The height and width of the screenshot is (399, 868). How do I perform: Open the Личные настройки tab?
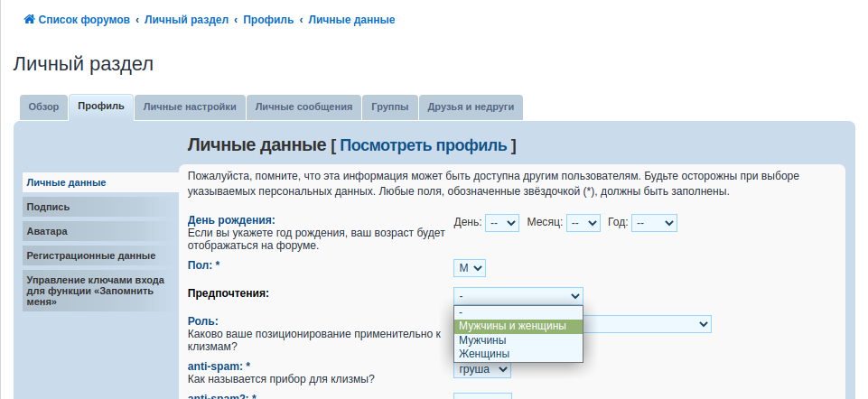click(190, 107)
